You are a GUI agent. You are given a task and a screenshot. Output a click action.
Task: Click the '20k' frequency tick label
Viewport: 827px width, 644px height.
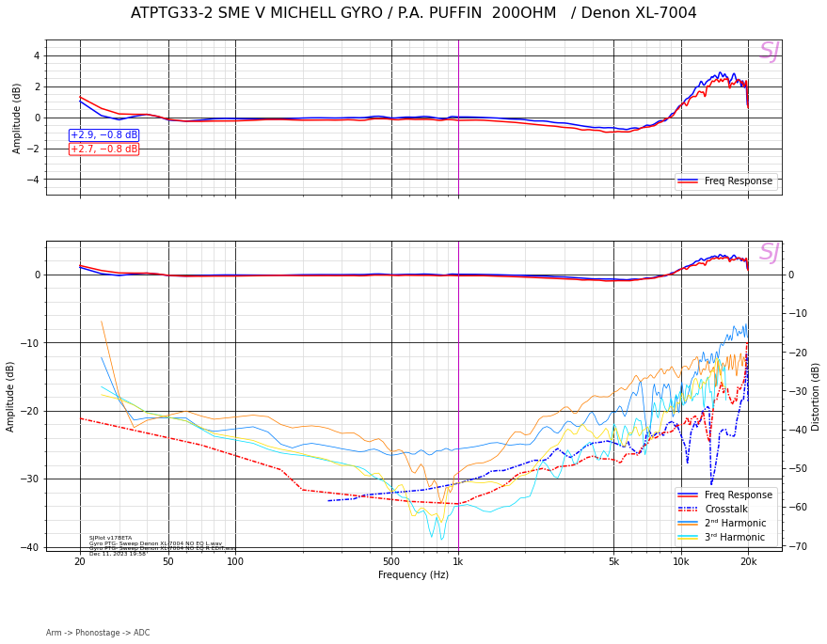pos(748,562)
